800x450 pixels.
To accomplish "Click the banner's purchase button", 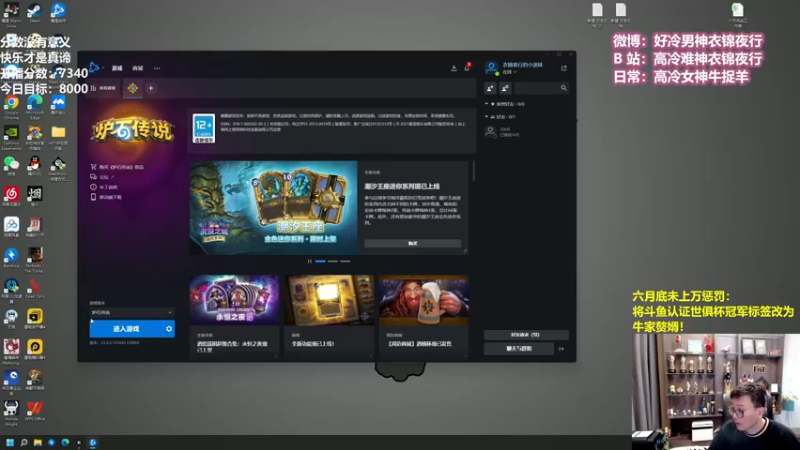I will tap(413, 243).
